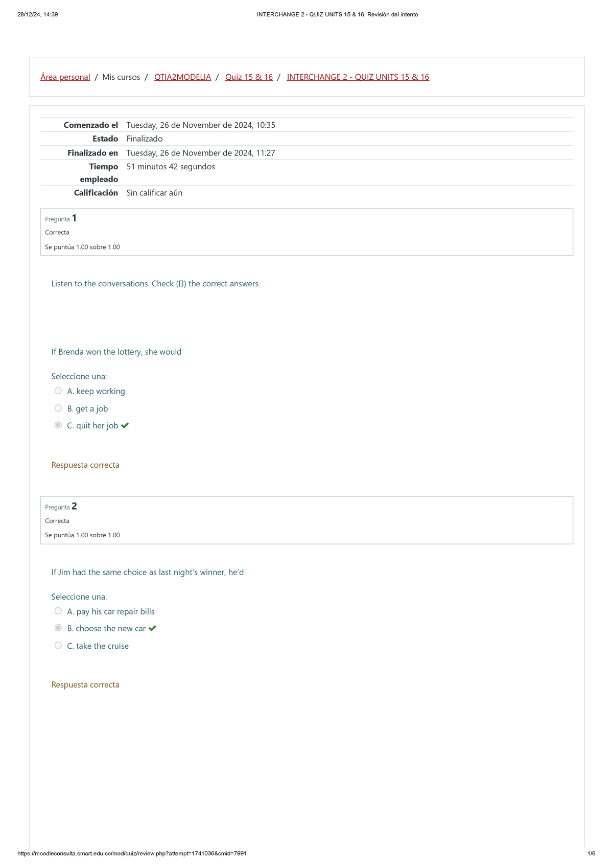
Task: Choose option A. pay his car repair bills
Action: click(58, 611)
